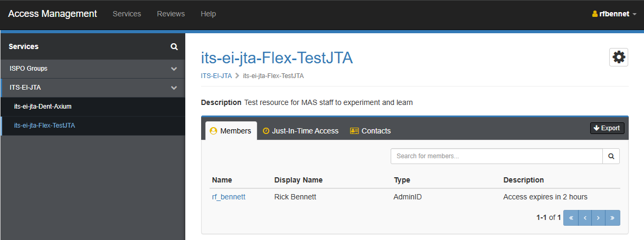
Task: Go to the previous members page
Action: click(585, 218)
